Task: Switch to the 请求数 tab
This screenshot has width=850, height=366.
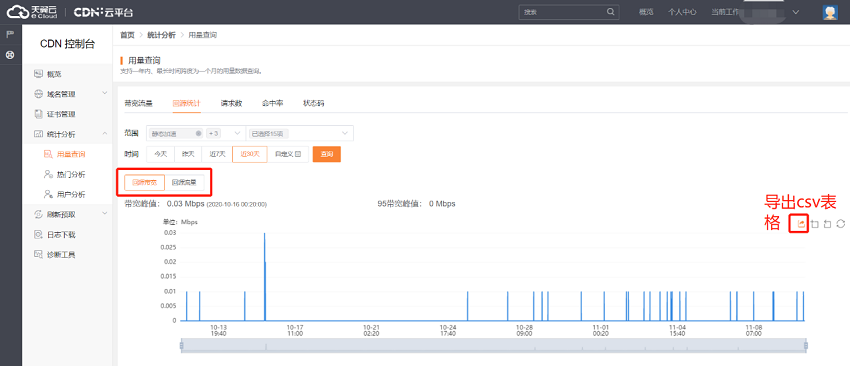Action: (x=231, y=103)
